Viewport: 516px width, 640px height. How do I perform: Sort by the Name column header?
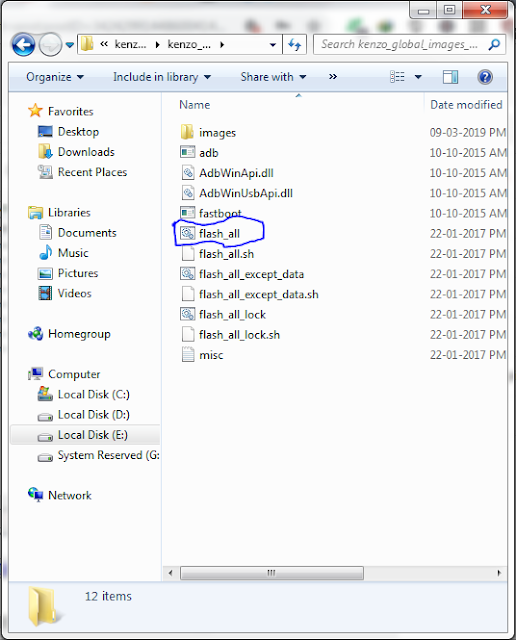(195, 105)
